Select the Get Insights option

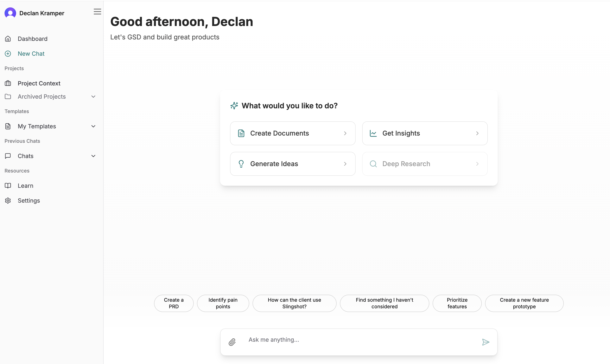click(x=425, y=133)
